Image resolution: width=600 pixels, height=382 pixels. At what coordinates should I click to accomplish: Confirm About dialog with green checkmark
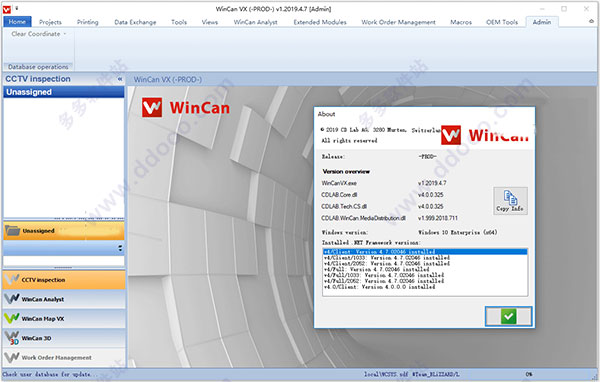pyautogui.click(x=509, y=317)
